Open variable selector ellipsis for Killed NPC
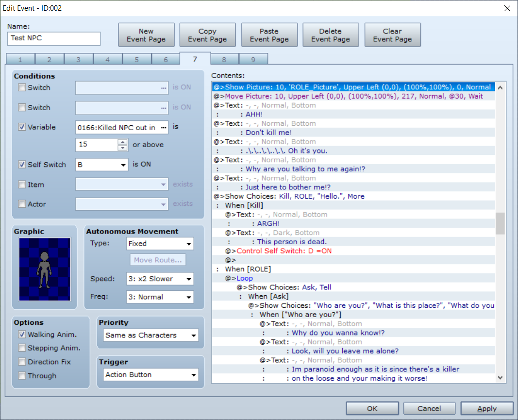518x420 pixels. click(164, 128)
